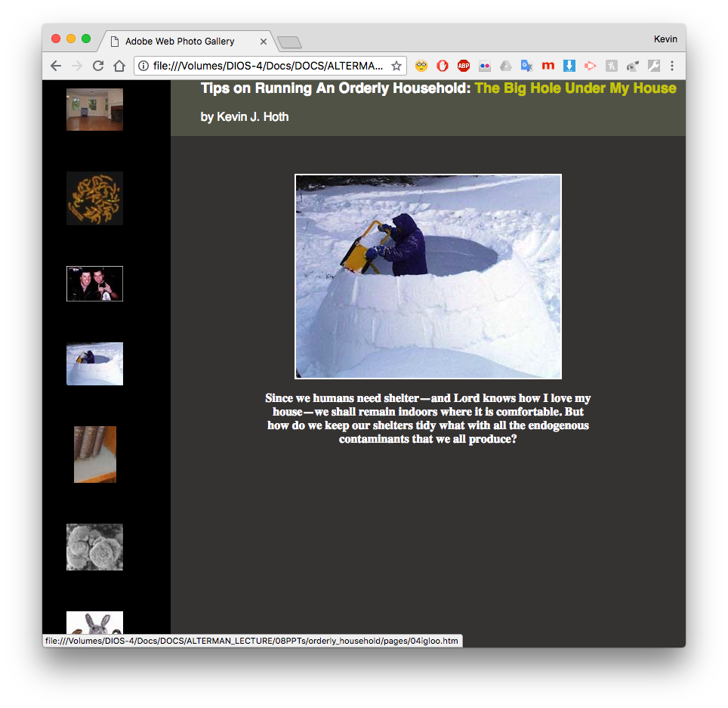Open the books on shelf thumbnail

click(x=95, y=454)
